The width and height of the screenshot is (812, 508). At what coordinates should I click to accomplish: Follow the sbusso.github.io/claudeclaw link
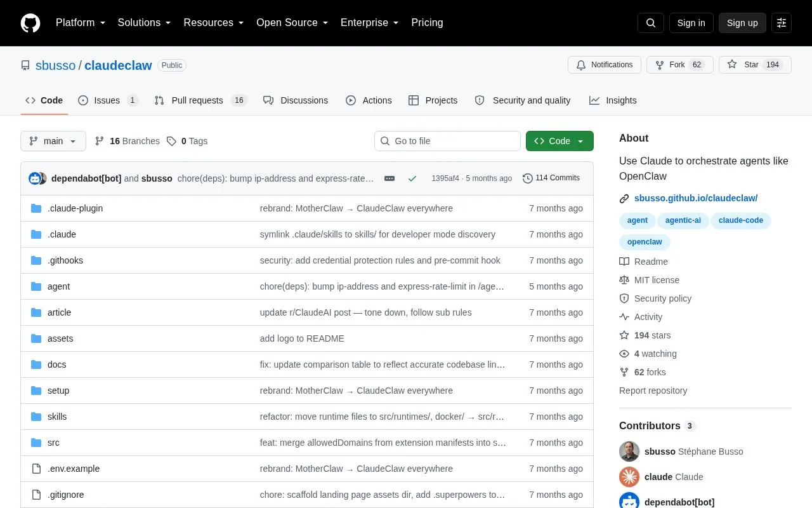click(696, 198)
